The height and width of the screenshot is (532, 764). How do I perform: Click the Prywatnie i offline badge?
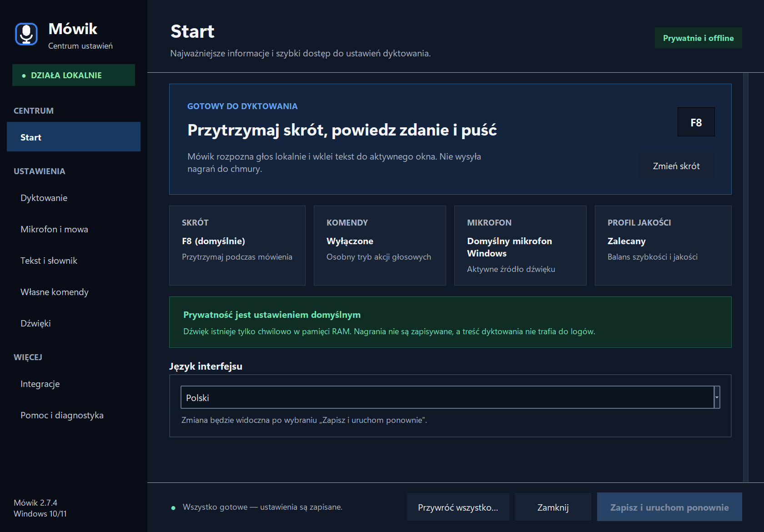tap(698, 38)
